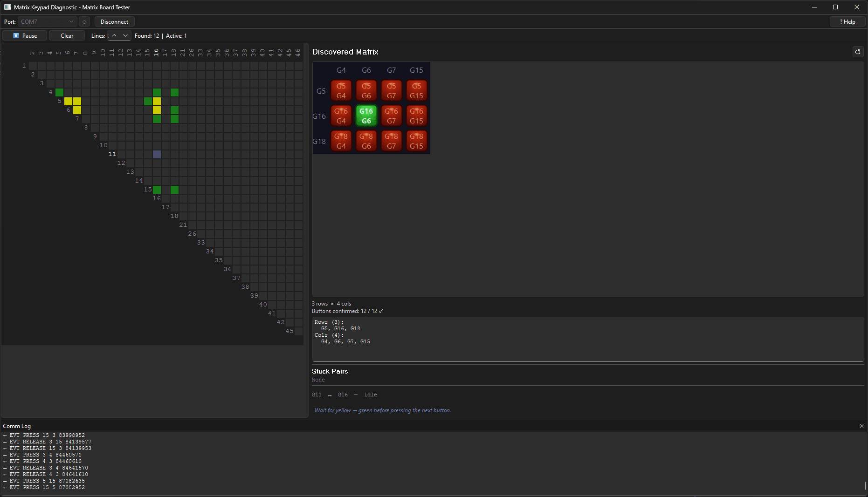Screen dimensions: 868x497
Task: Select the G18 G6 matrix button
Action: 366,141
